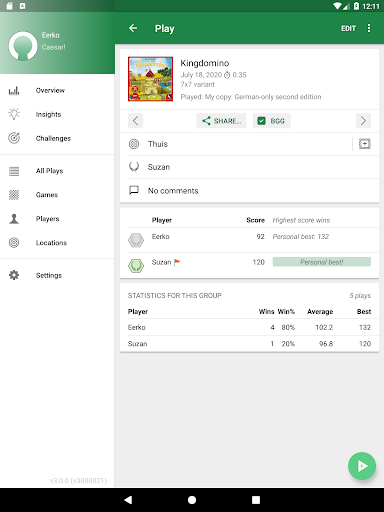
Task: Show previous play with left chevron
Action: pos(135,121)
